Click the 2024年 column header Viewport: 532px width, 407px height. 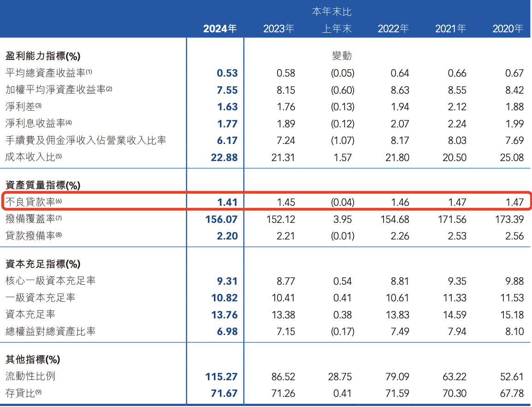220,29
